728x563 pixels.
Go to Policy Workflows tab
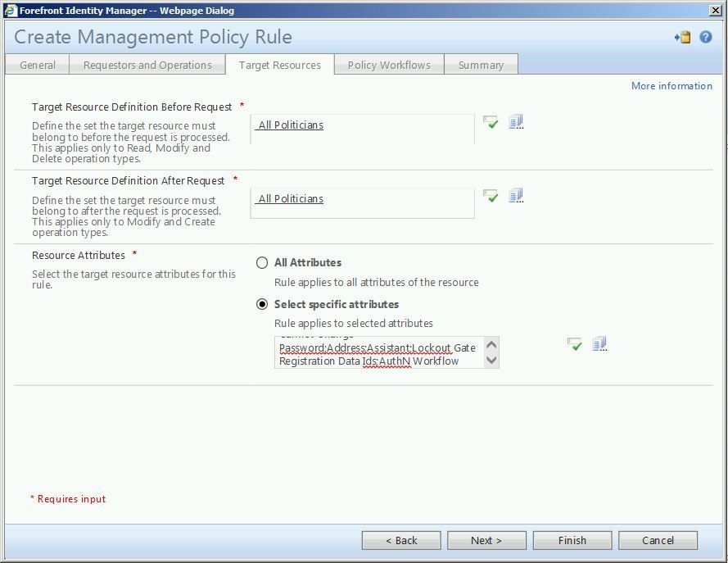389,65
